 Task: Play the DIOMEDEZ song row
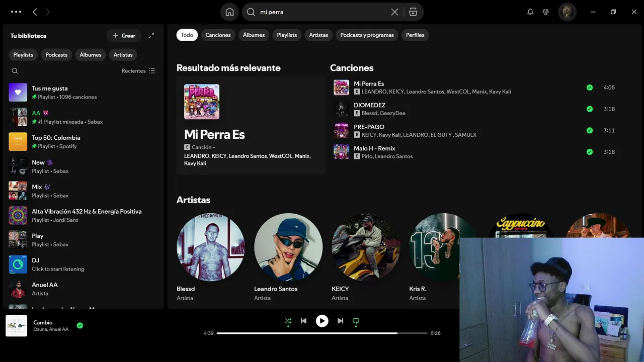(x=475, y=109)
